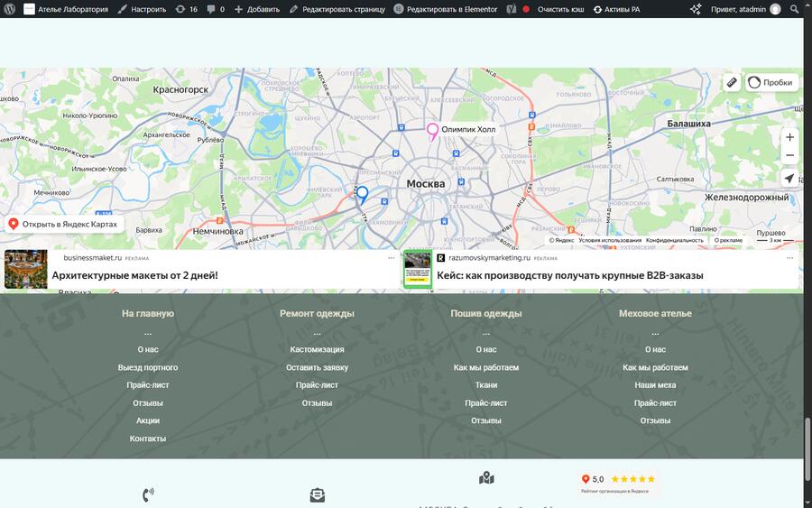Screen dimensions: 812x508
Task: Open the Активы PA menu
Action: pos(616,9)
